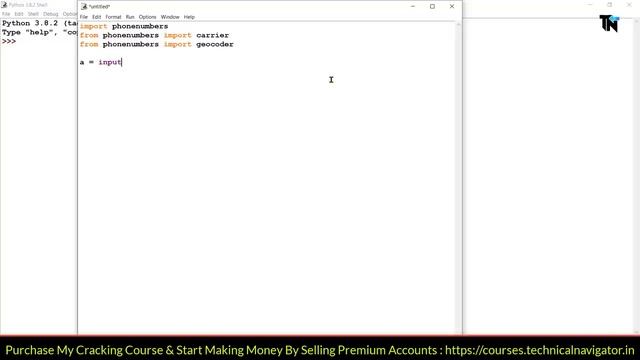
Task: Close the Python Shell window
Action: tap(629, 5)
